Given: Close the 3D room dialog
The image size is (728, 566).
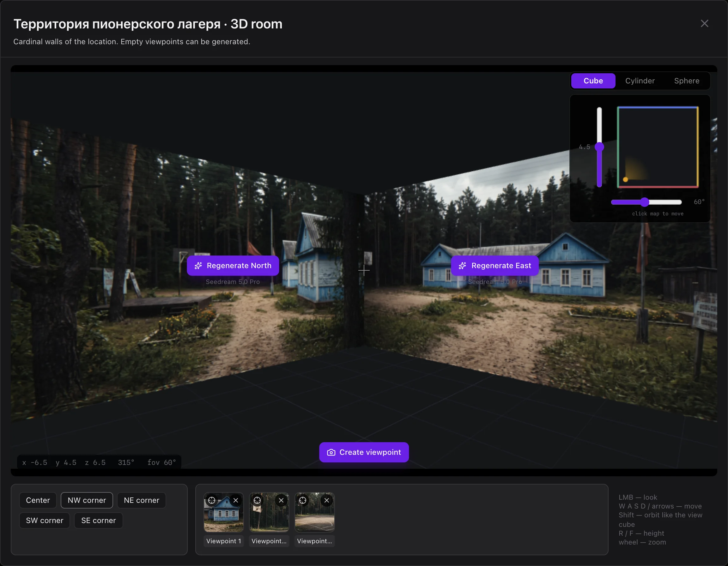Looking at the screenshot, I should (704, 23).
